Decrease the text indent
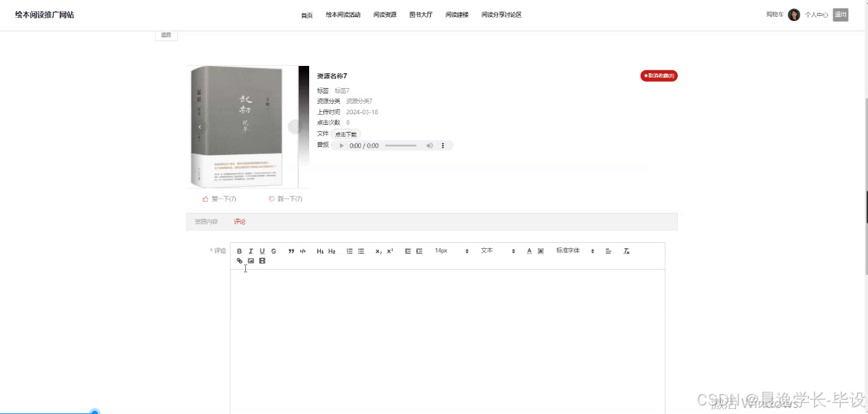 408,251
